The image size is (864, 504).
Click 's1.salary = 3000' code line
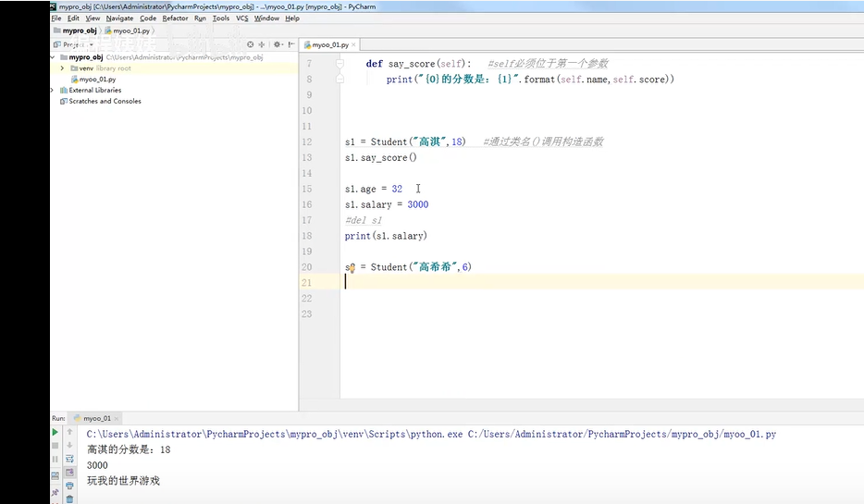387,204
